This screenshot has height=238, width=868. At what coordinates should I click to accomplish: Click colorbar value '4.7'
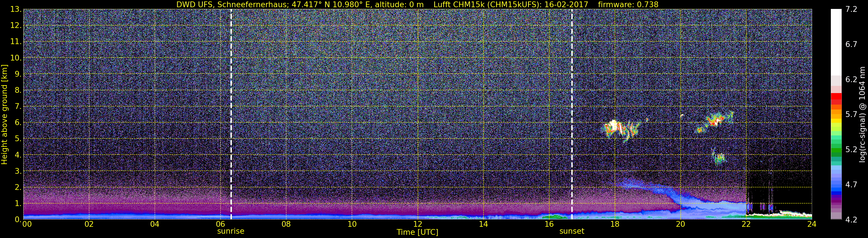pos(851,185)
